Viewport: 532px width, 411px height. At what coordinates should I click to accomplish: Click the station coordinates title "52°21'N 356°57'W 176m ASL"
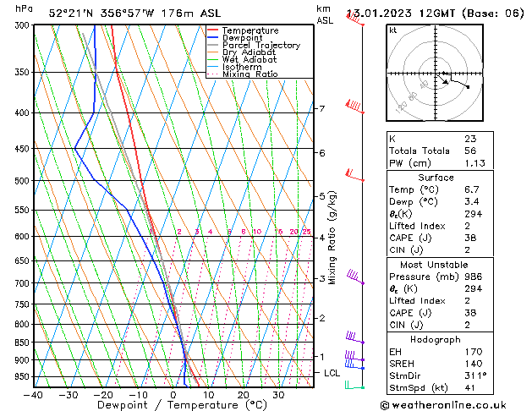tap(134, 14)
